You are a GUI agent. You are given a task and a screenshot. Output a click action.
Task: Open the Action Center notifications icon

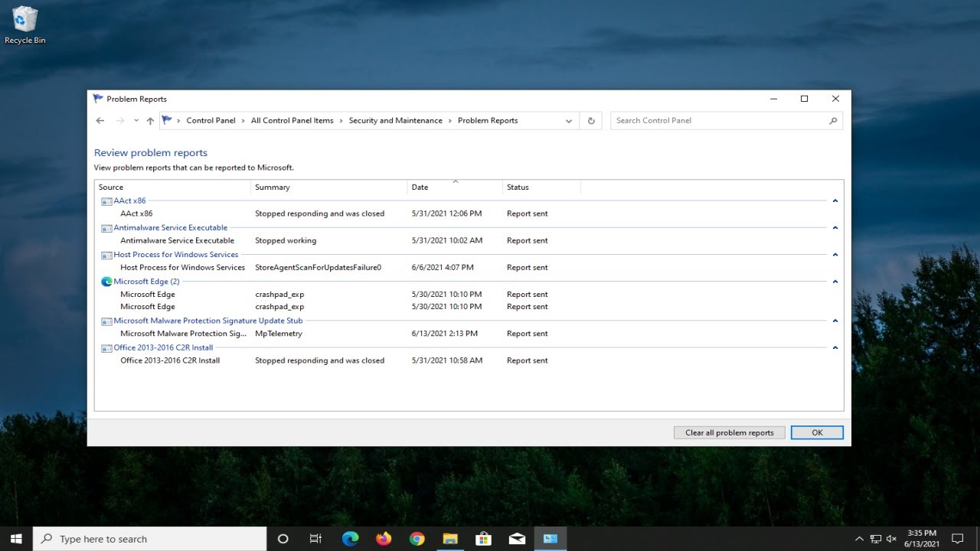coord(957,539)
